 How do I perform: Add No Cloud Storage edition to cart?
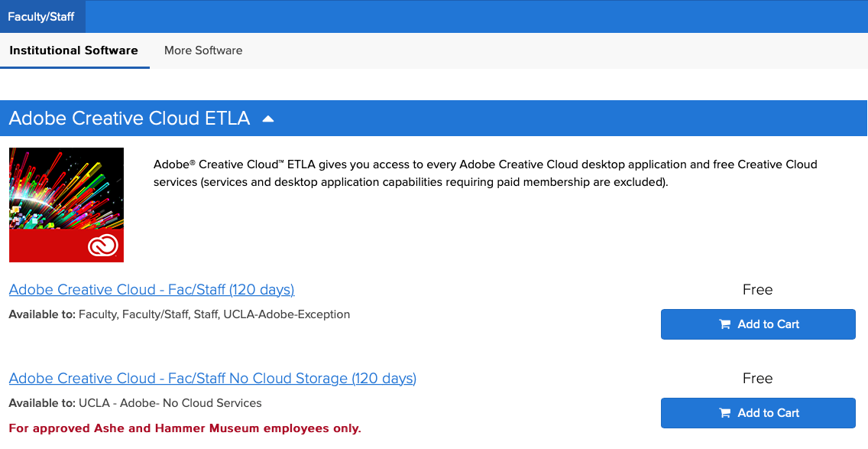pyautogui.click(x=758, y=413)
